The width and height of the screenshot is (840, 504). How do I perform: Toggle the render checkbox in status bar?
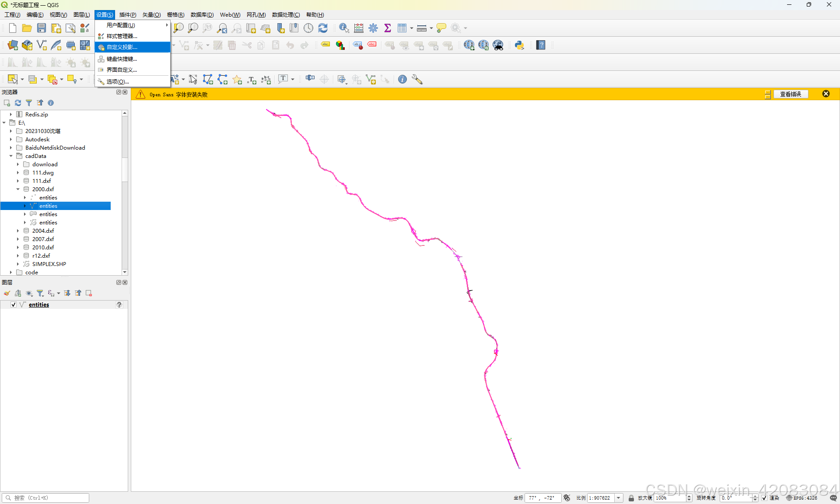[764, 498]
